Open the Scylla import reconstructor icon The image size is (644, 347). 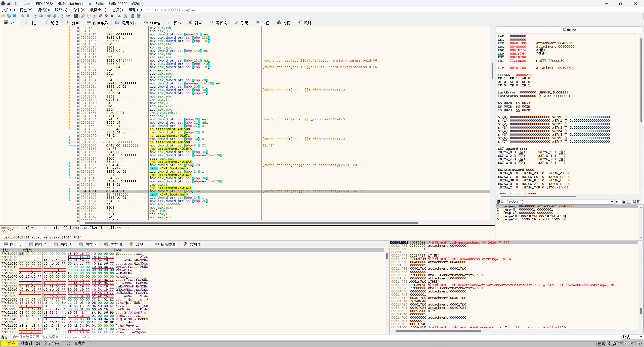click(76, 16)
